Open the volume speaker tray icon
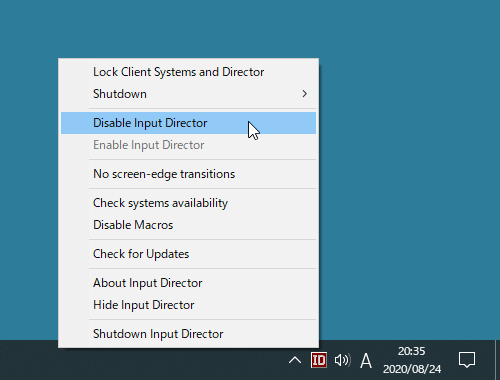This screenshot has height=380, width=500. pos(342,360)
